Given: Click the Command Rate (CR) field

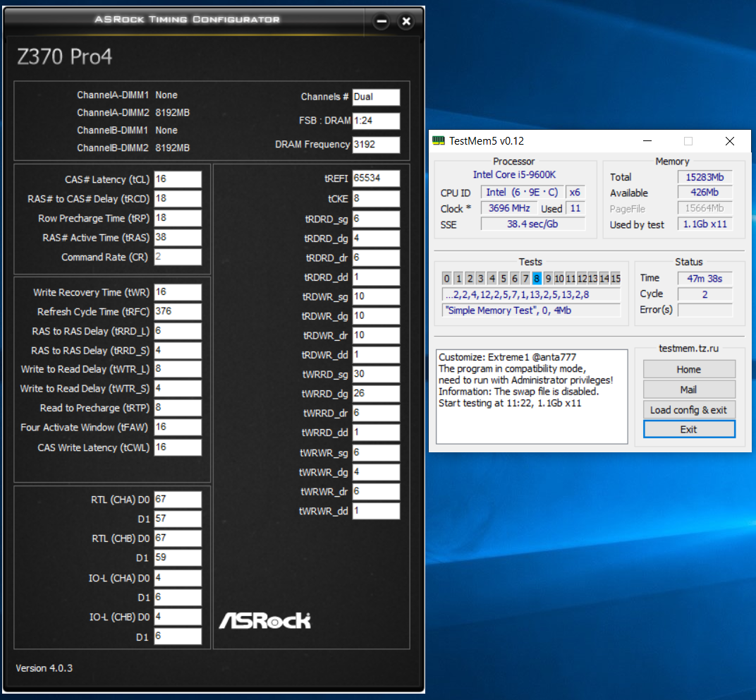Looking at the screenshot, I should 178,257.
